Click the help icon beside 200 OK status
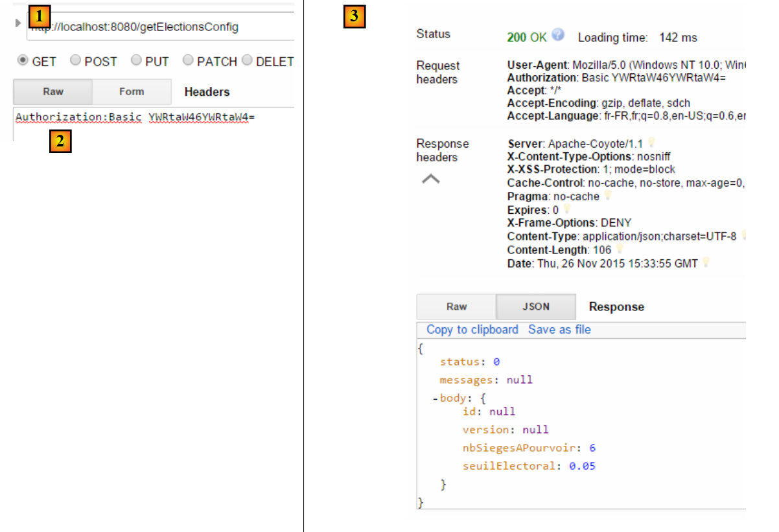The image size is (779, 532). point(558,36)
